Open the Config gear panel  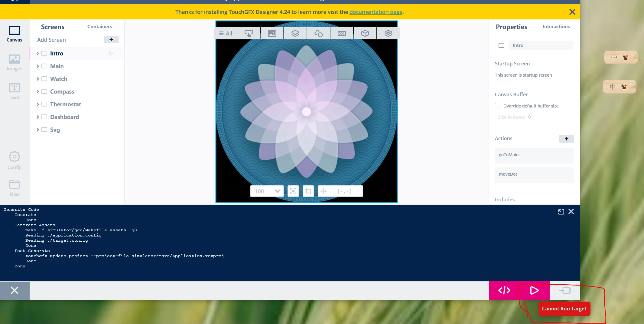(x=15, y=160)
